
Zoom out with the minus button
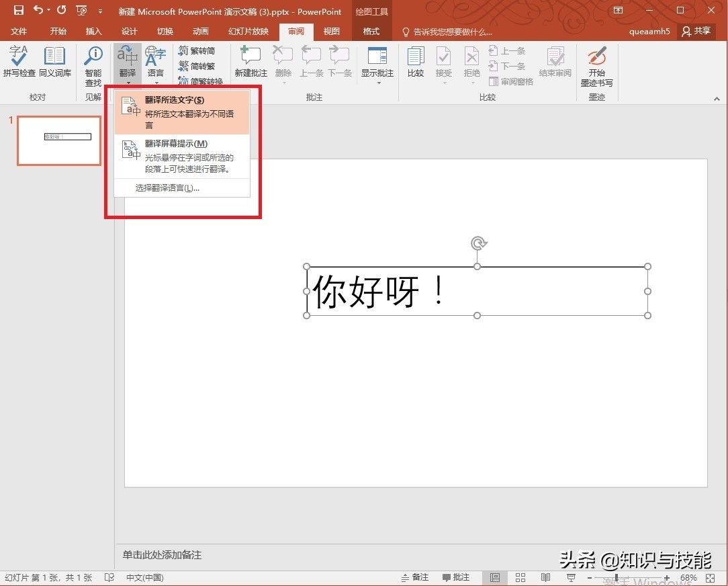click(x=590, y=578)
